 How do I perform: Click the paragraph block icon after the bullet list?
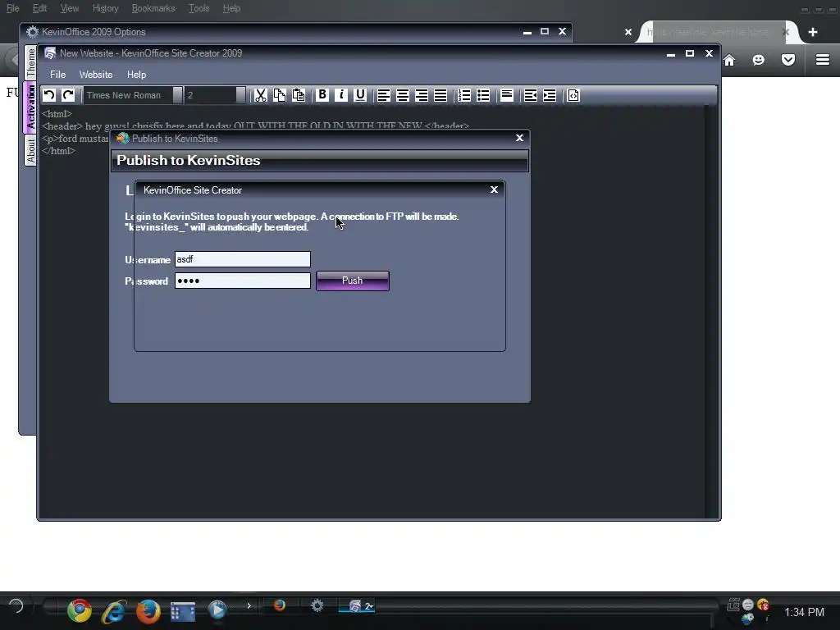[507, 95]
